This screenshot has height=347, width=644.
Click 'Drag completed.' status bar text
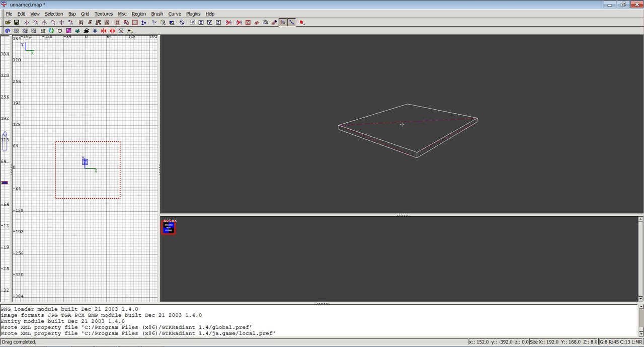tap(19, 342)
